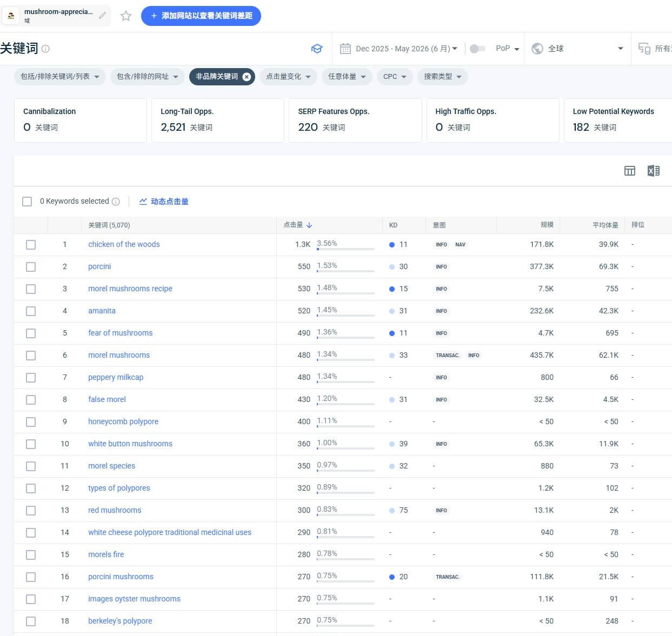Click the honeycomb polypore keyword

123,421
